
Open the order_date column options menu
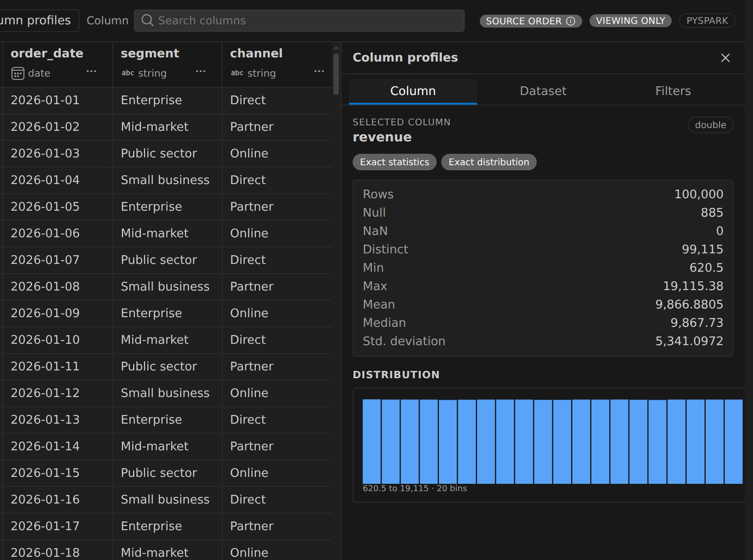point(91,71)
